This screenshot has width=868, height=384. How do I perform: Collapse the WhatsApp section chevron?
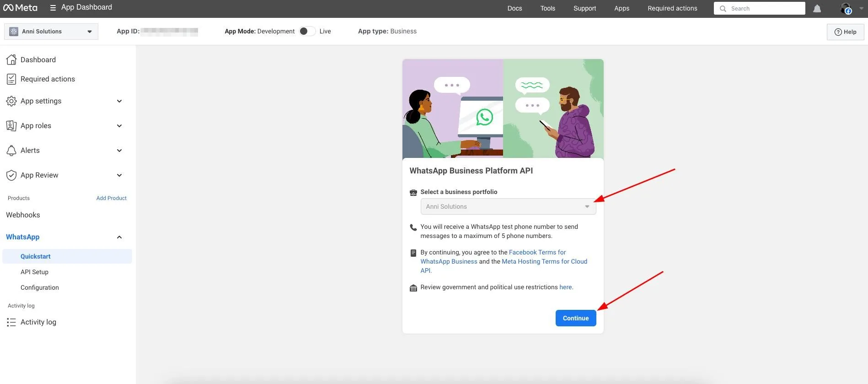119,237
